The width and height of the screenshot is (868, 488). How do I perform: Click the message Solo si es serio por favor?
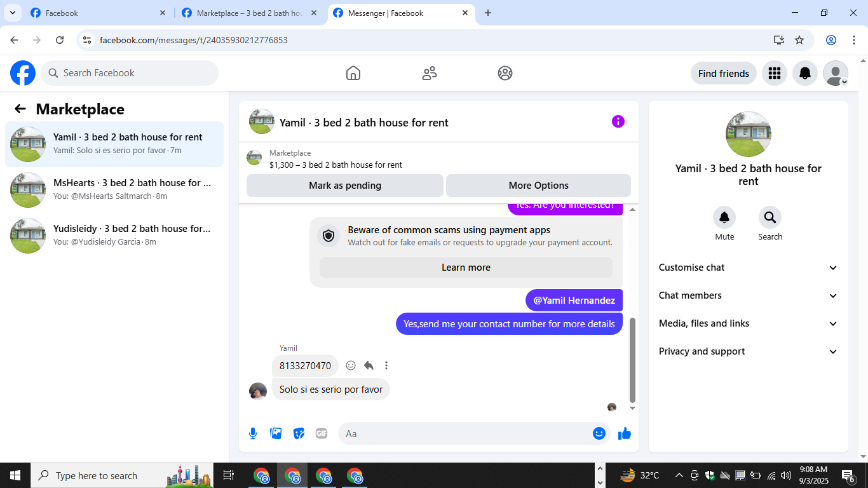pos(331,389)
